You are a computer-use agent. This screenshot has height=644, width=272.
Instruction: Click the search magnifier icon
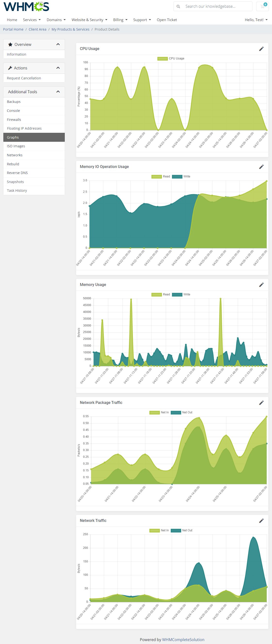pos(178,7)
